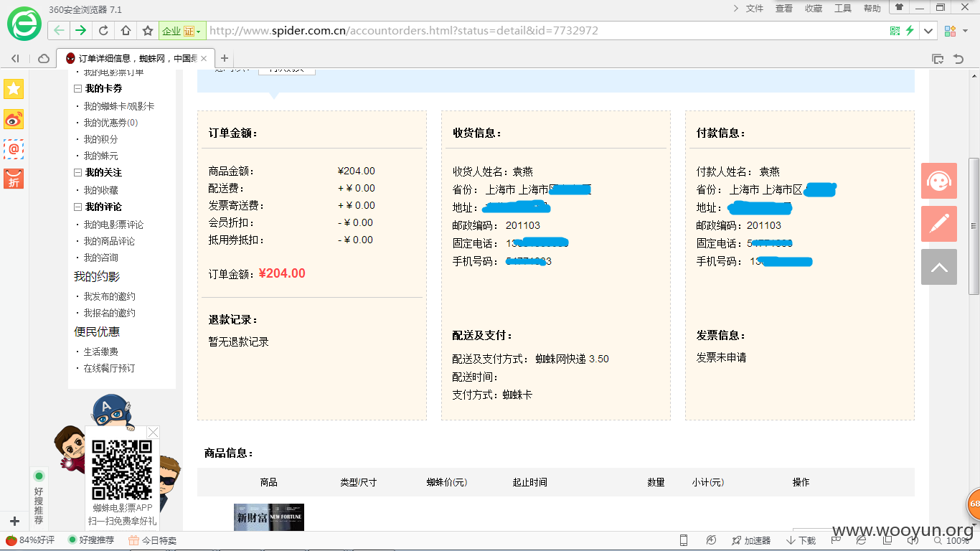
Task: Click 好搜推荐 in the status bar
Action: [x=91, y=540]
